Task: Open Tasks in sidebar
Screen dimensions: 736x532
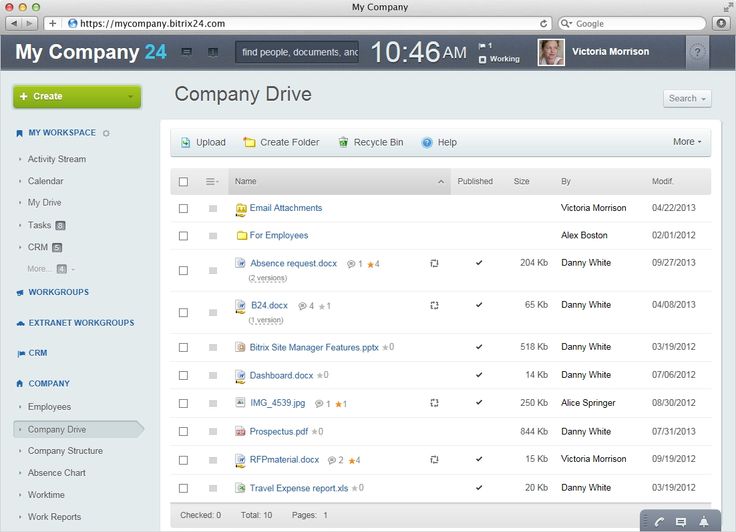Action: 39,225
